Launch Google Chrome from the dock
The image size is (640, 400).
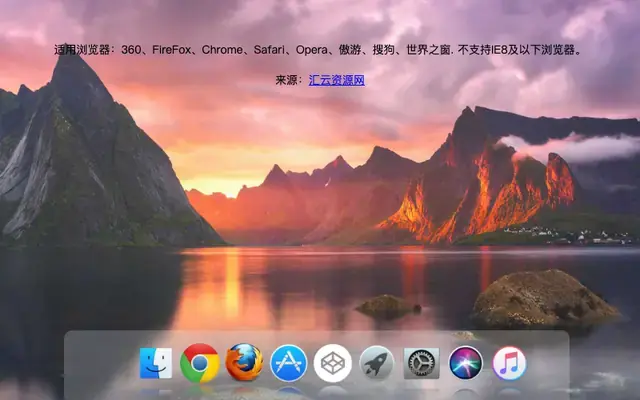(x=200, y=363)
